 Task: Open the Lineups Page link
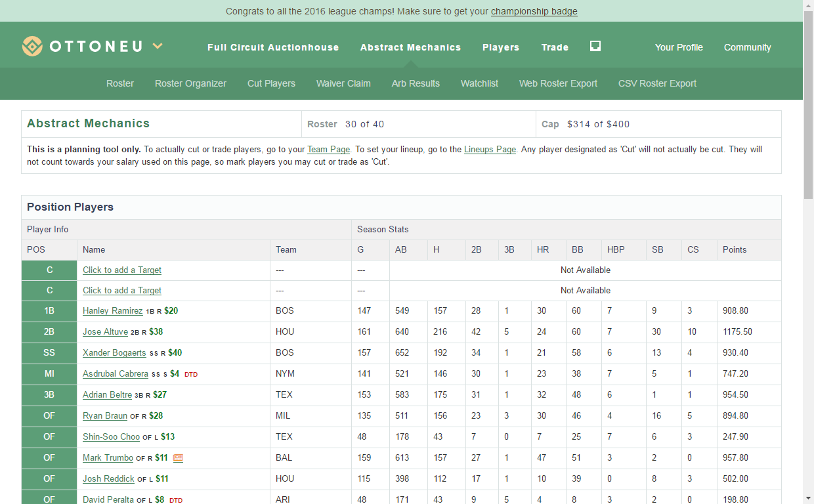click(490, 150)
